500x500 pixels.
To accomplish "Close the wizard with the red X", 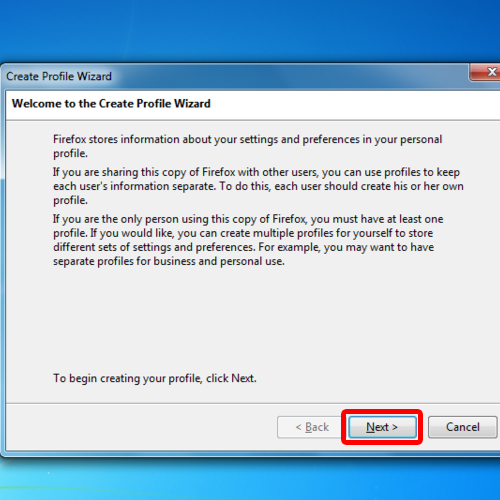I will (486, 72).
